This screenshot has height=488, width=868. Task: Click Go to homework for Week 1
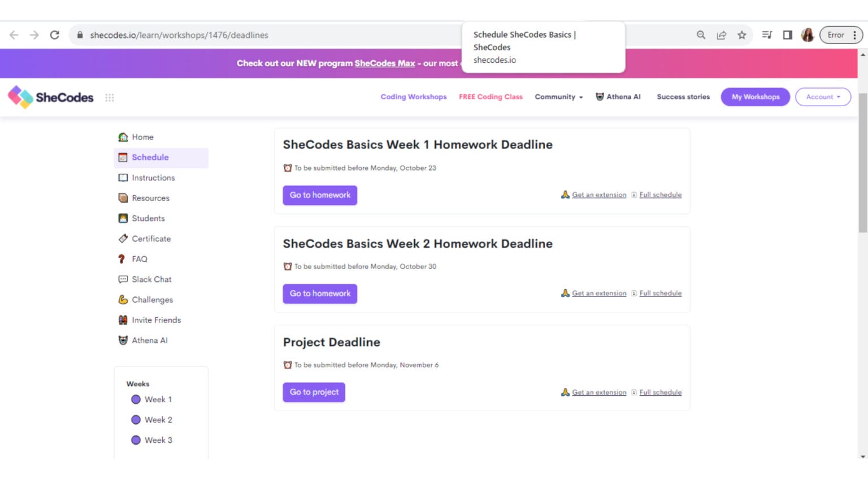coord(320,195)
